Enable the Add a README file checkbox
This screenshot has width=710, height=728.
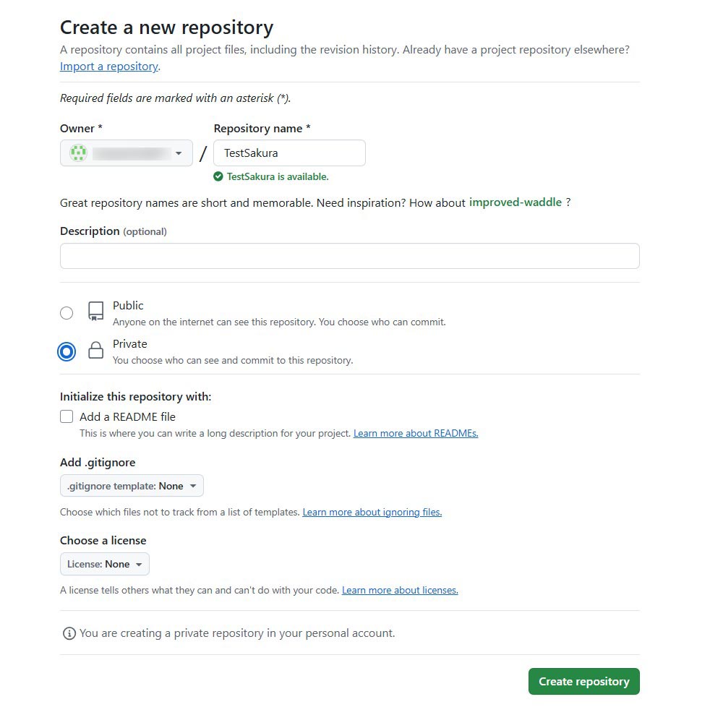[67, 416]
